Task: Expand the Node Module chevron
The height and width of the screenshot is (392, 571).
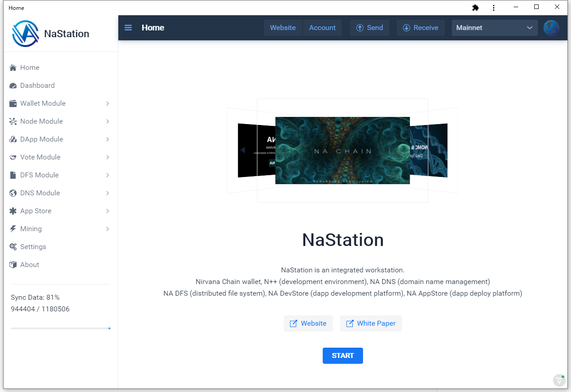Action: pyautogui.click(x=108, y=121)
